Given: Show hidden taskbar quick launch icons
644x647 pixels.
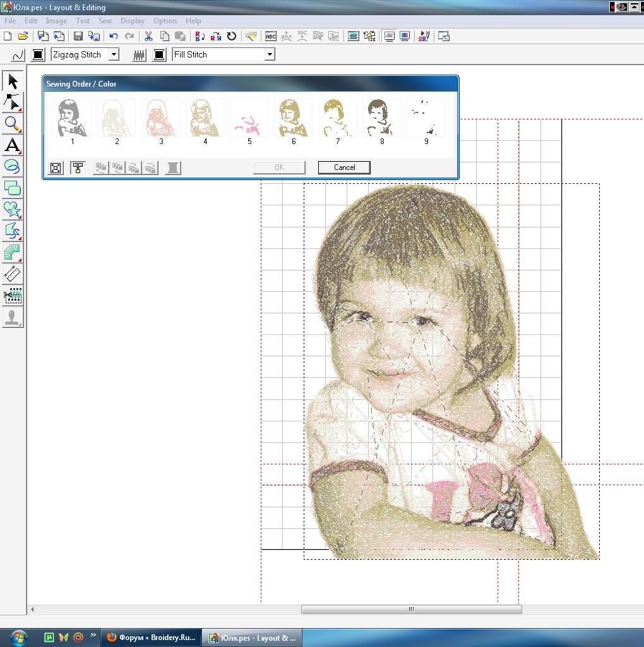Looking at the screenshot, I should pos(93,635).
